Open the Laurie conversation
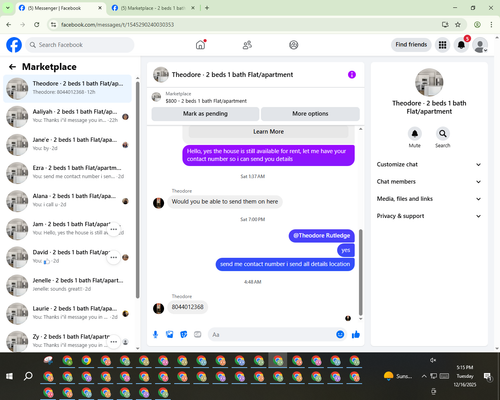This screenshot has width=500, height=400. click(67, 314)
